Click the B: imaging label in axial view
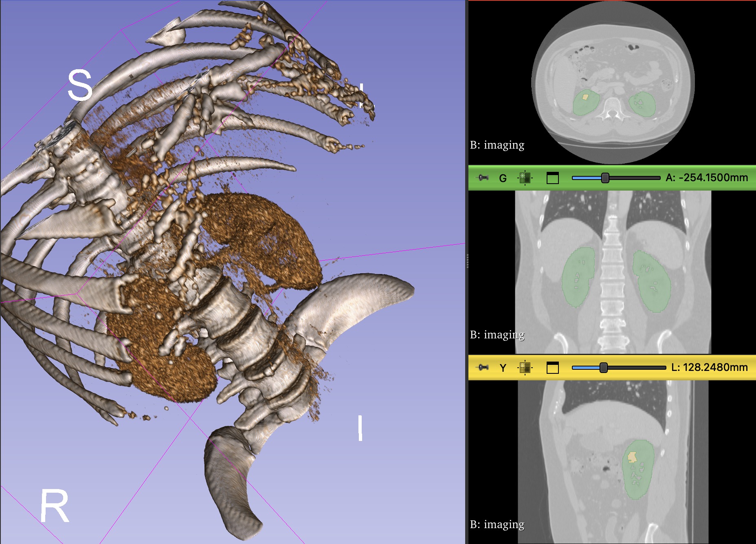The width and height of the screenshot is (756, 544). [497, 145]
